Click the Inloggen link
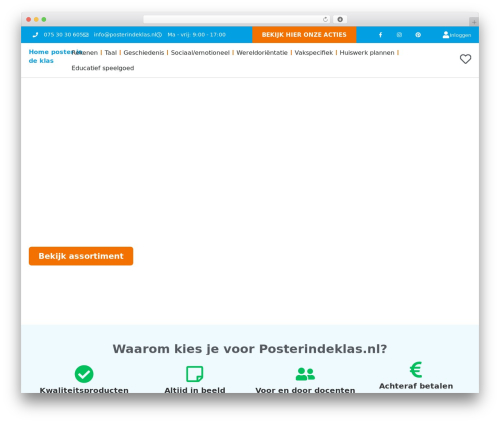The image size is (500, 423). [x=460, y=35]
